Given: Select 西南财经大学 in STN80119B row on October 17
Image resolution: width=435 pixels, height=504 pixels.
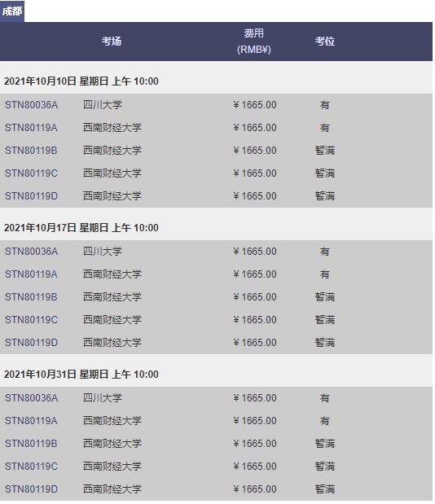Looking at the screenshot, I should click(x=112, y=297).
